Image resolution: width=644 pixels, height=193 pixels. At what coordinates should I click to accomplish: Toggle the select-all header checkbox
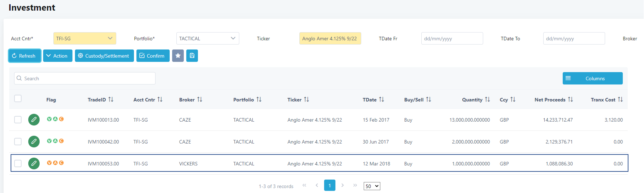coord(18,99)
